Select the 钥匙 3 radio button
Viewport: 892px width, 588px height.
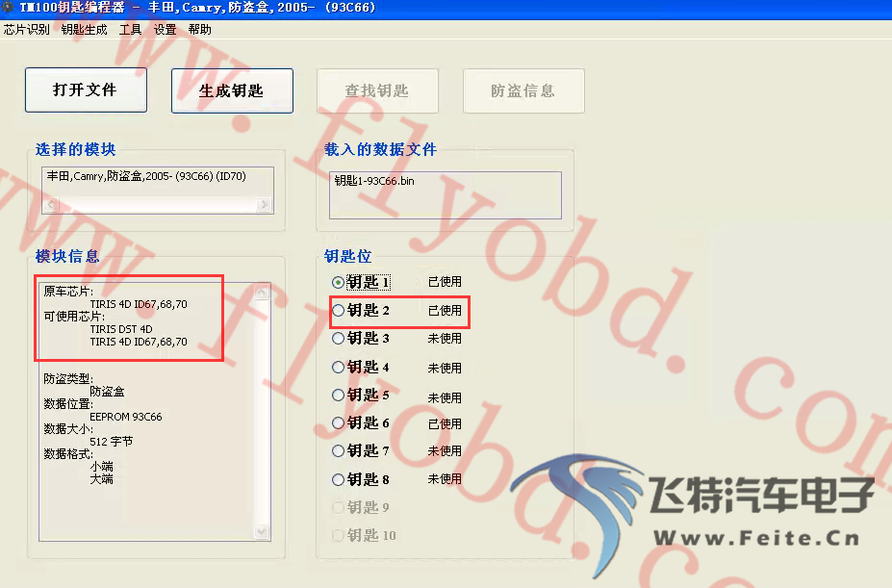tap(338, 338)
